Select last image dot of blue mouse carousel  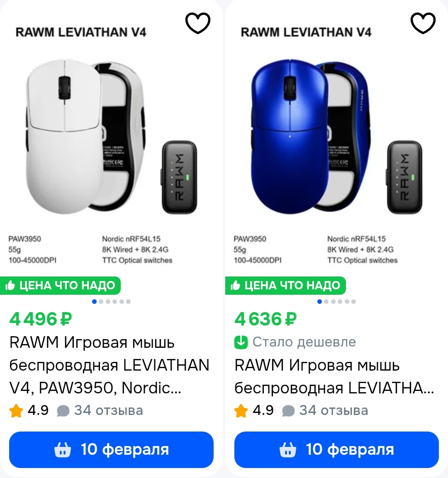(353, 301)
